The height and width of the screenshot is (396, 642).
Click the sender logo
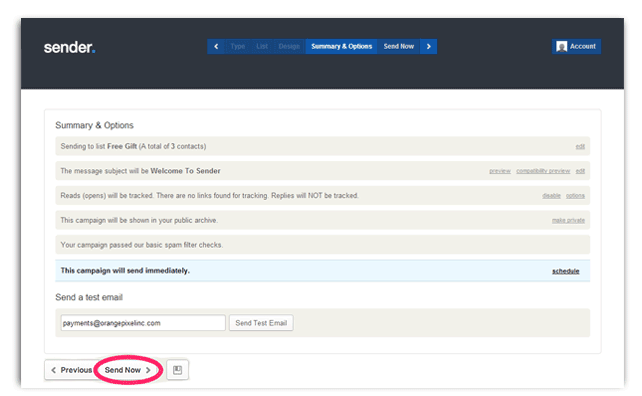70,48
